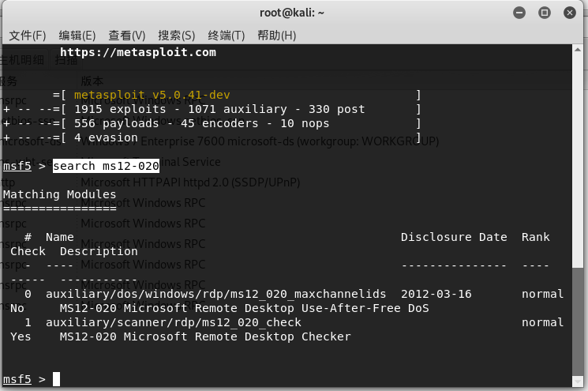Click the '45 encoders' count text
Image resolution: width=588 pixels, height=391 pixels.
[x=219, y=123]
